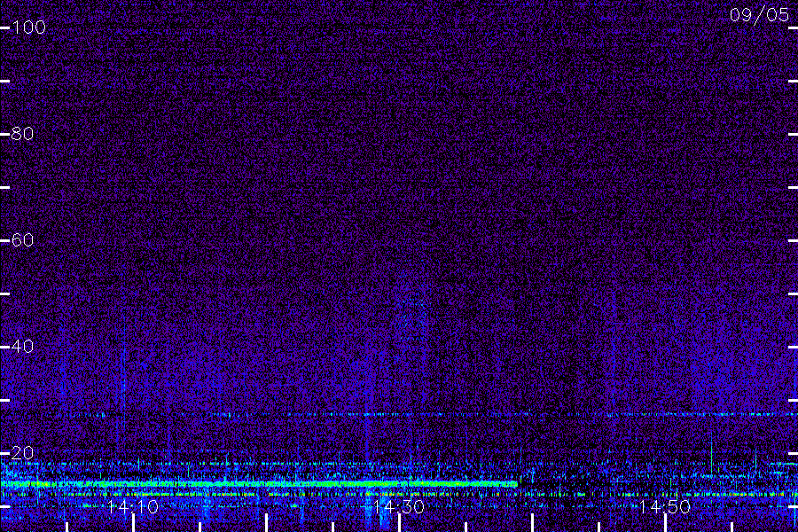The height and width of the screenshot is (532, 798).
Task: Click the 09/05 date label
Action: [x=759, y=15]
